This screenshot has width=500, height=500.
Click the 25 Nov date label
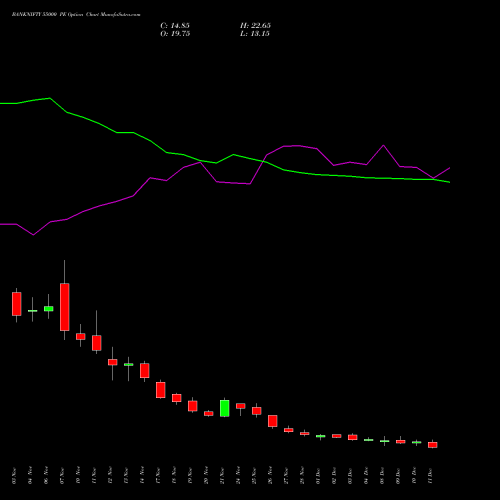click(254, 476)
